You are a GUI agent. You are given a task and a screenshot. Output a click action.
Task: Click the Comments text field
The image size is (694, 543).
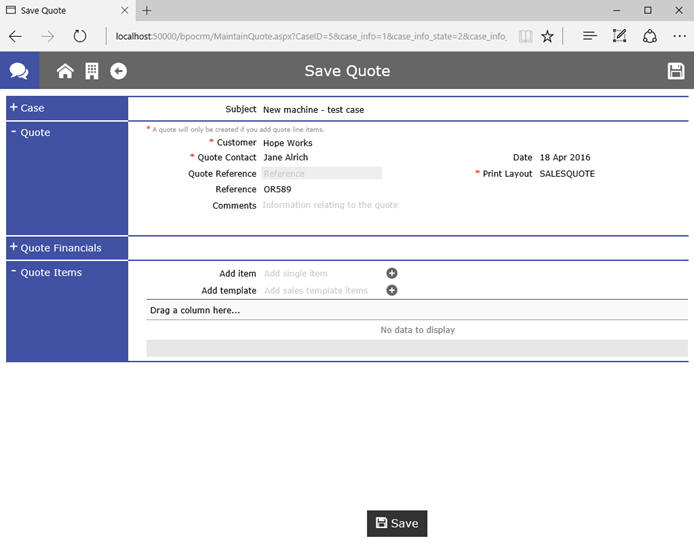coord(330,205)
